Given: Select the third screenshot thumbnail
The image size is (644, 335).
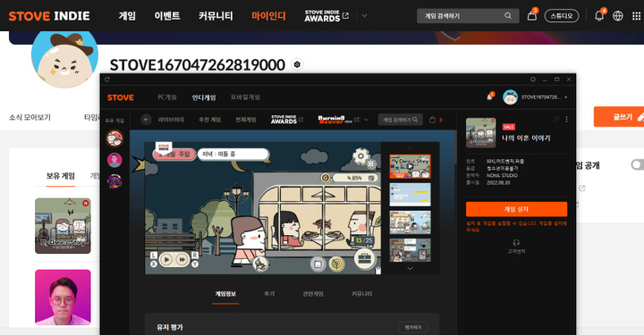Looking at the screenshot, I should tap(410, 222).
